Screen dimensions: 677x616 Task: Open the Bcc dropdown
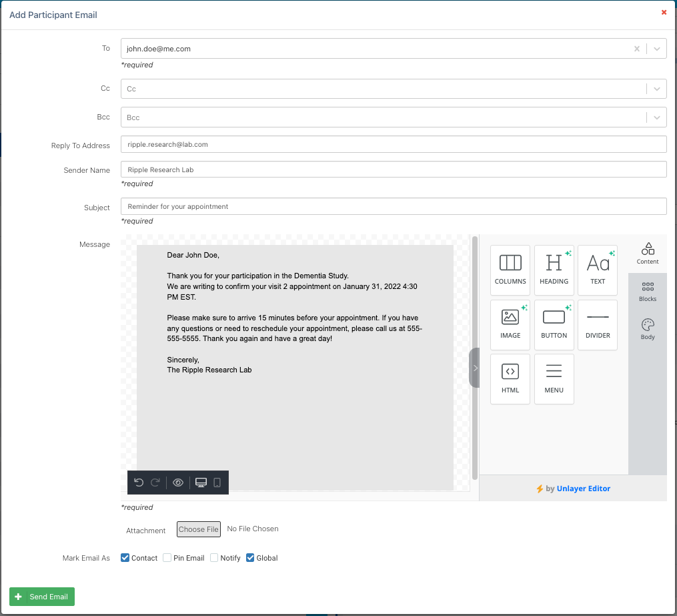[x=656, y=117]
